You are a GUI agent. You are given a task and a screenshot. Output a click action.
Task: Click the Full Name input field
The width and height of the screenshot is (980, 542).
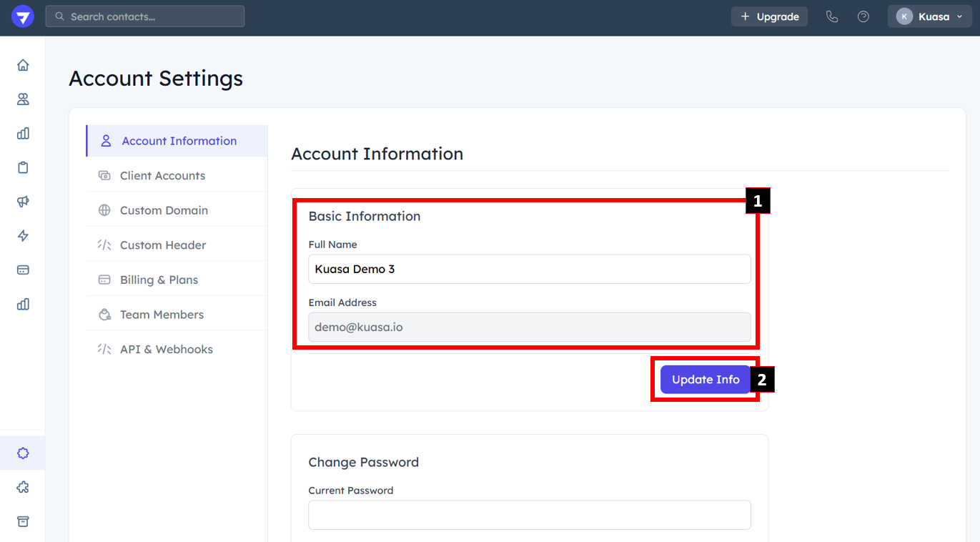click(x=529, y=270)
